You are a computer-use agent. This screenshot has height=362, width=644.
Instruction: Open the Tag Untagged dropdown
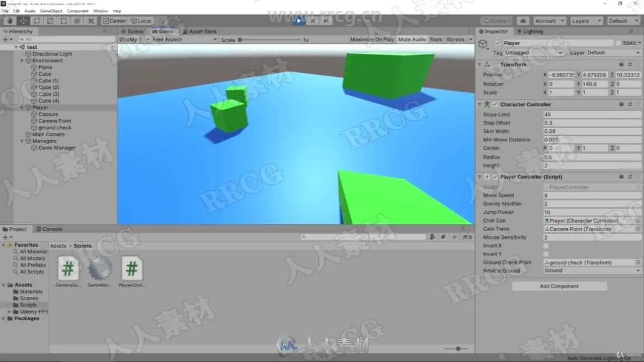534,53
